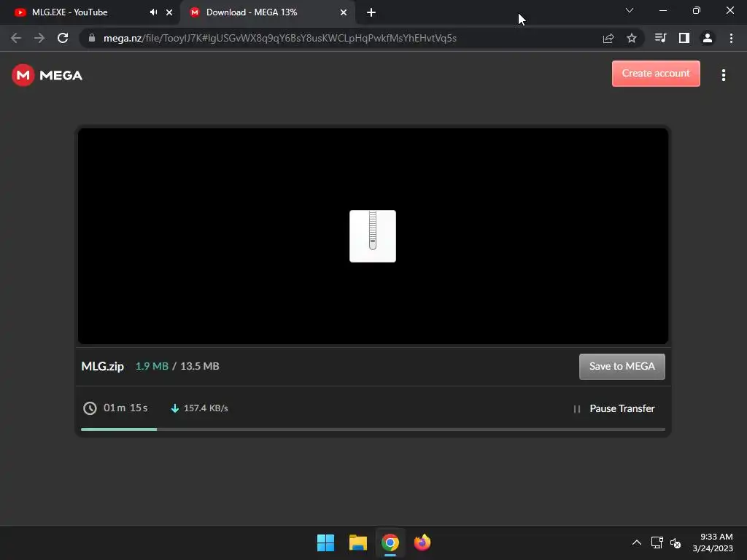Open the muted volume tray icon

675,542
